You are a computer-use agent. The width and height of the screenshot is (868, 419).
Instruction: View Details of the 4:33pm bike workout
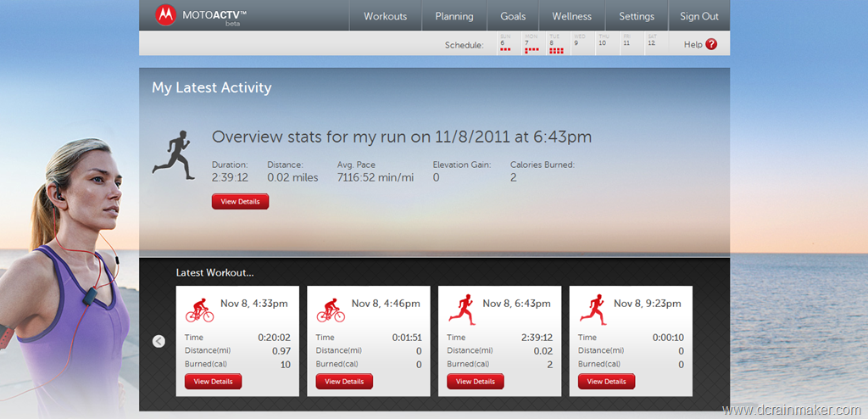click(213, 382)
